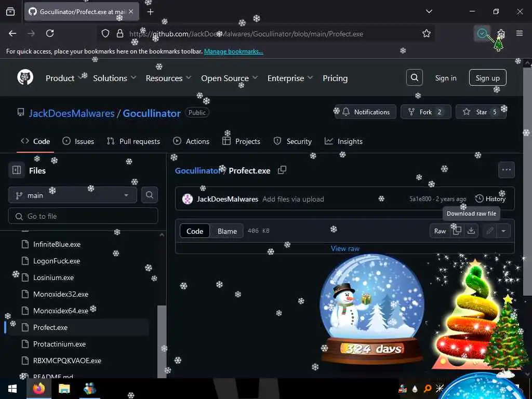
Task: Click the download raw file icon
Action: pyautogui.click(x=471, y=231)
